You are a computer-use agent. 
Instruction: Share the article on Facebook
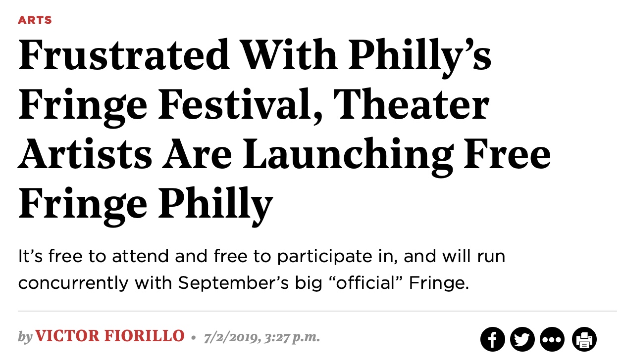[493, 340]
